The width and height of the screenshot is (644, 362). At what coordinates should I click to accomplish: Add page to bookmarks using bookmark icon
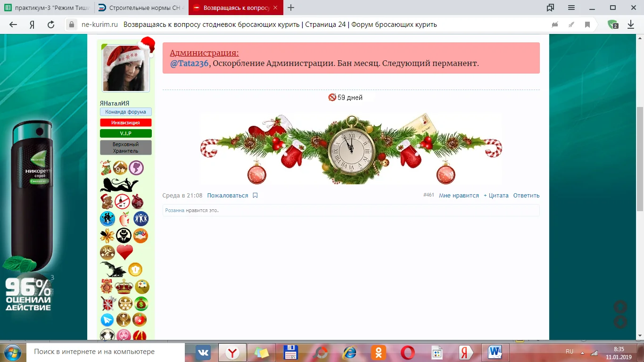pyautogui.click(x=587, y=25)
